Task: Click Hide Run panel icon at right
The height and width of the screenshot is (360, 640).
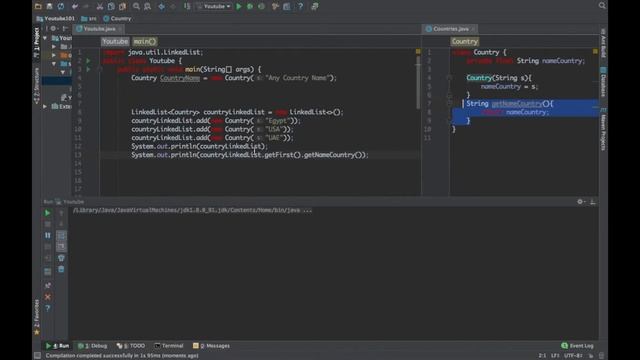Action: tap(593, 202)
